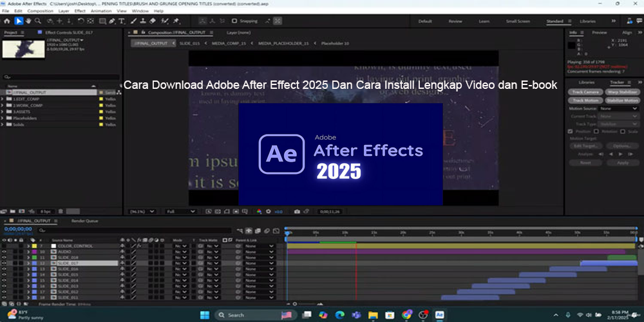
Task: Select the Zoom magnifier tool
Action: 38,21
